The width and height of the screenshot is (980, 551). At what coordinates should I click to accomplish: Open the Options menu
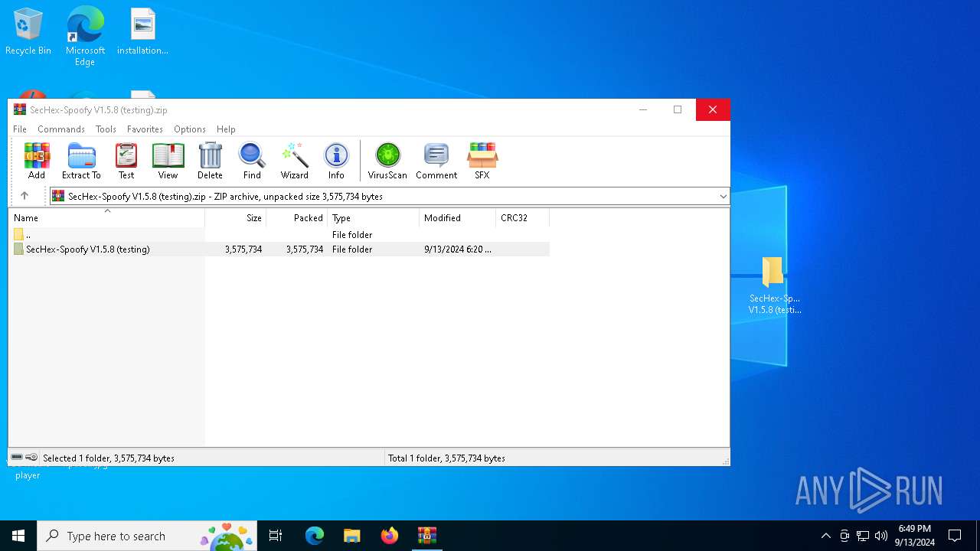click(x=190, y=129)
